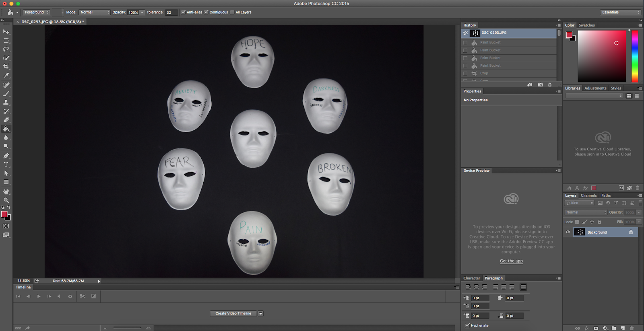Enable the All Layers checkbox
The width and height of the screenshot is (644, 331).
(x=232, y=12)
